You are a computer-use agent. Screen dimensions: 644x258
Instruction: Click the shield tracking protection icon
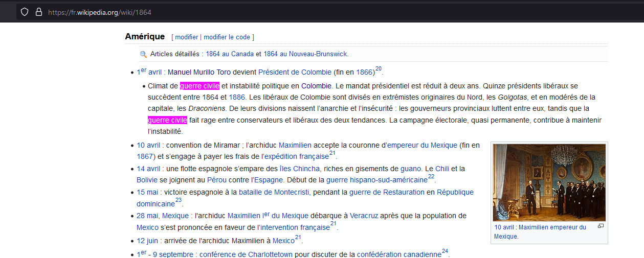[x=24, y=12]
